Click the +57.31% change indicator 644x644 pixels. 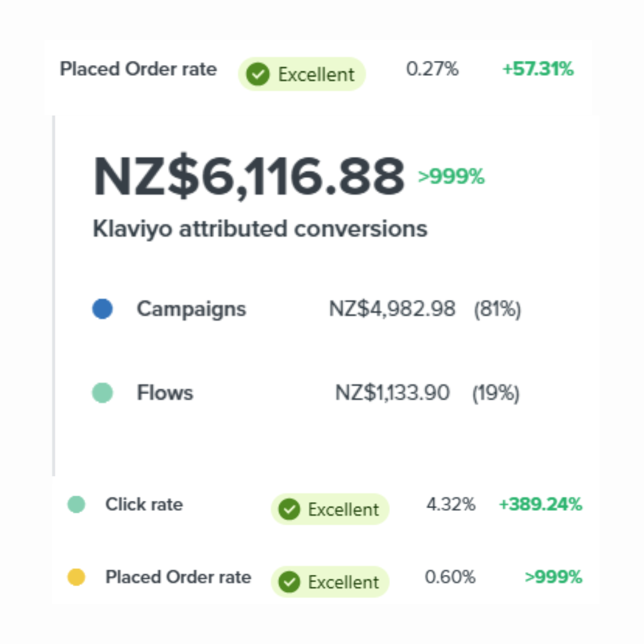pyautogui.click(x=537, y=69)
